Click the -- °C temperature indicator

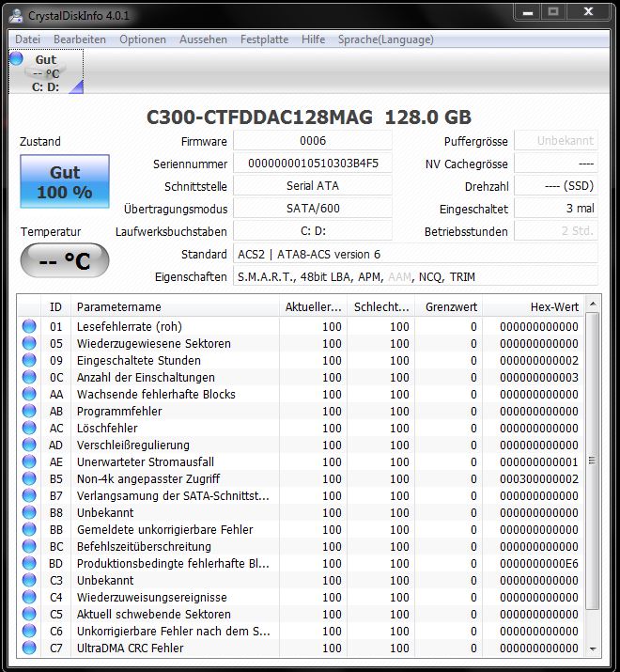pos(65,260)
